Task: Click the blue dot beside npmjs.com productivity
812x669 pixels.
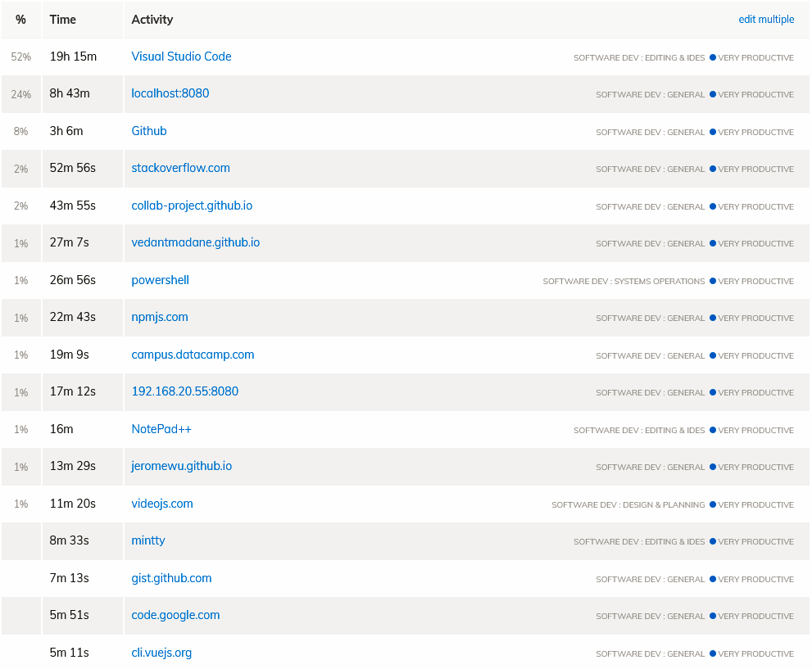Action: [713, 318]
